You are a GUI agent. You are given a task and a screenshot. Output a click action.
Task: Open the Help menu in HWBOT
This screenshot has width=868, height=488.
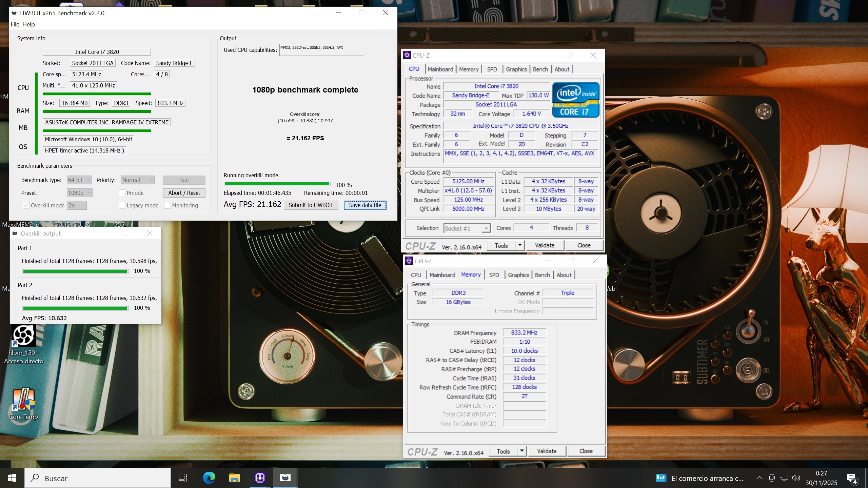[28, 24]
